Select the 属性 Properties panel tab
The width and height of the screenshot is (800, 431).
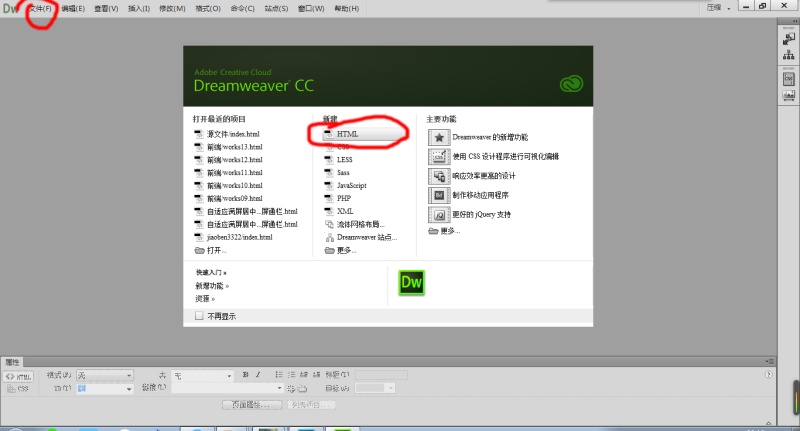(x=12, y=362)
